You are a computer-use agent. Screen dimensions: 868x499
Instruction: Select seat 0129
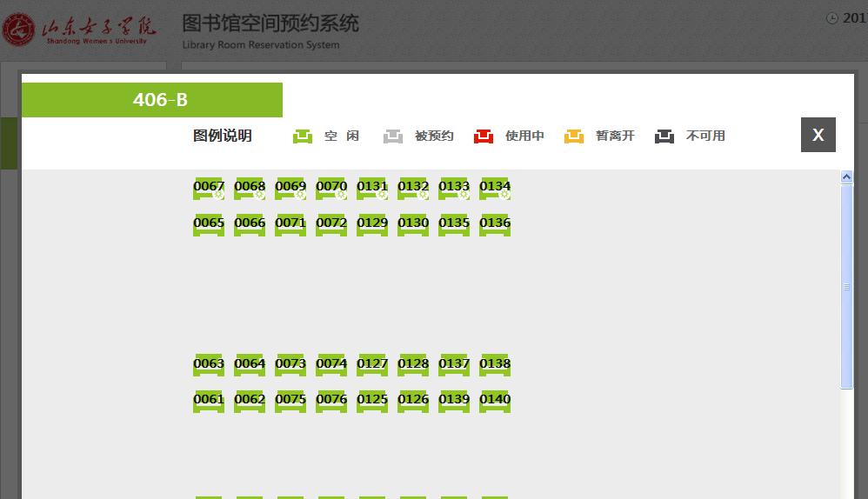[x=372, y=225]
